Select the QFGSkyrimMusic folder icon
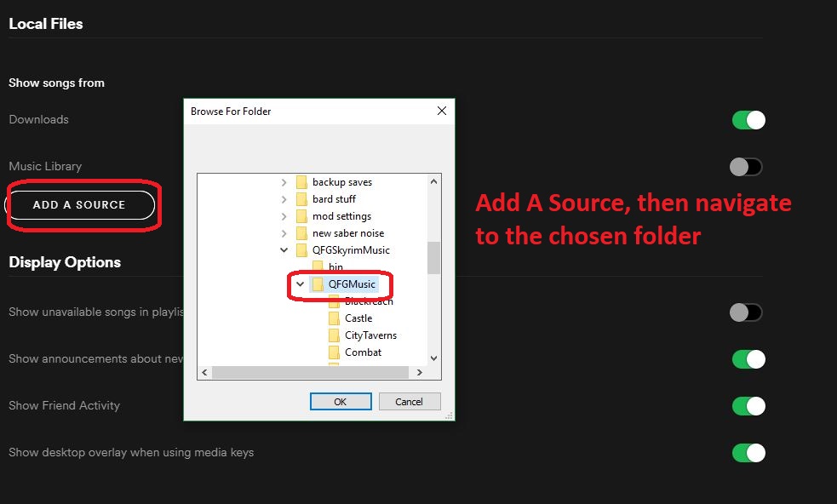Screen dimensions: 837x504 [302, 249]
